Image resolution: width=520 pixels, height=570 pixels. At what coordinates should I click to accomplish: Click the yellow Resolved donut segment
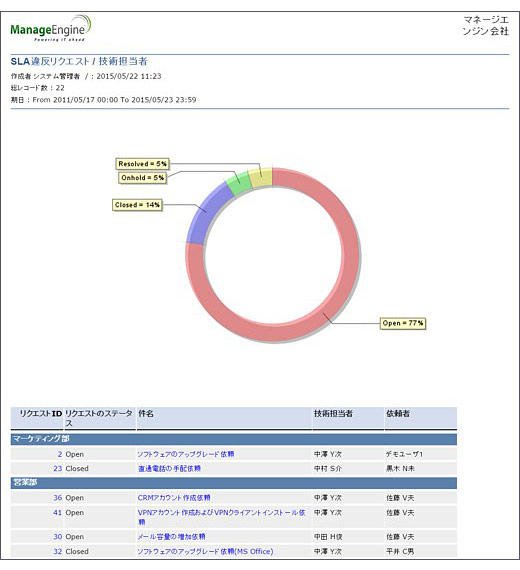click(x=261, y=178)
